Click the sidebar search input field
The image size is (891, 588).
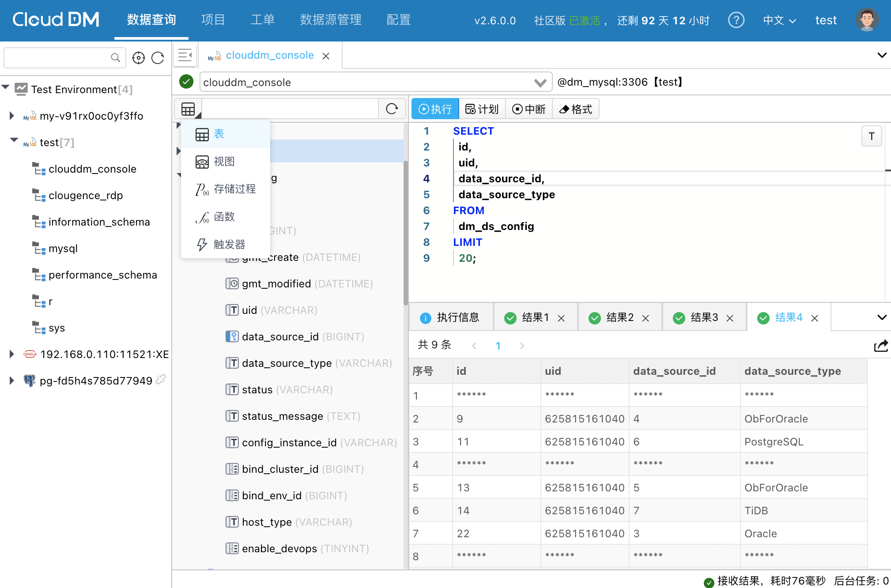click(57, 58)
